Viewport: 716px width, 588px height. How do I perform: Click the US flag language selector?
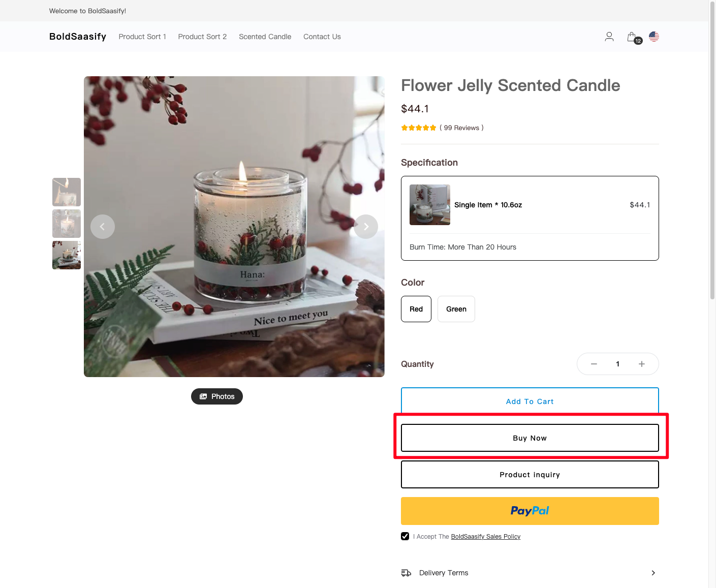coord(654,37)
